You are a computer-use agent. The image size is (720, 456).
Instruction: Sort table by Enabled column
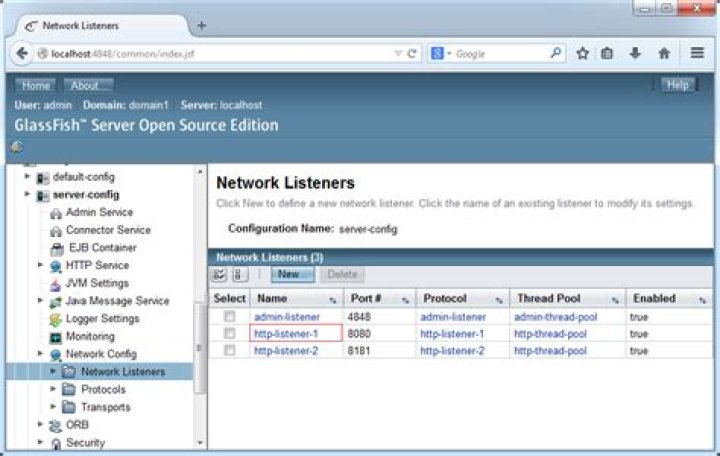[x=703, y=300]
